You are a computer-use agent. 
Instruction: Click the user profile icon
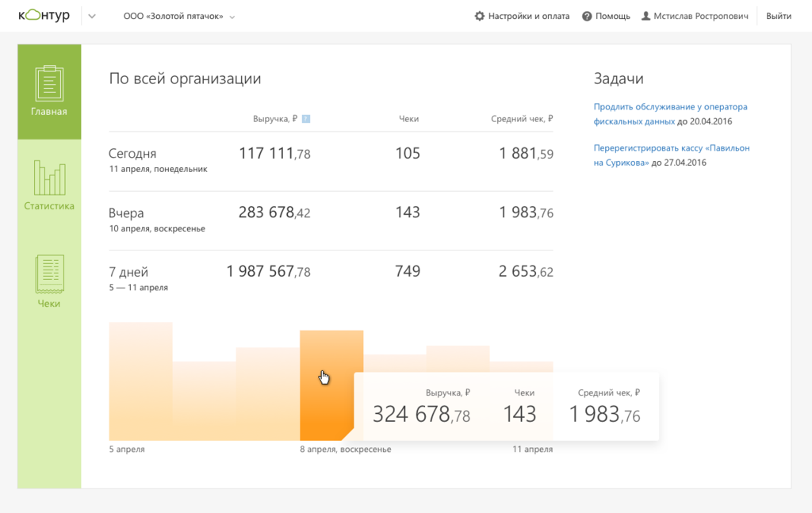[x=645, y=16]
